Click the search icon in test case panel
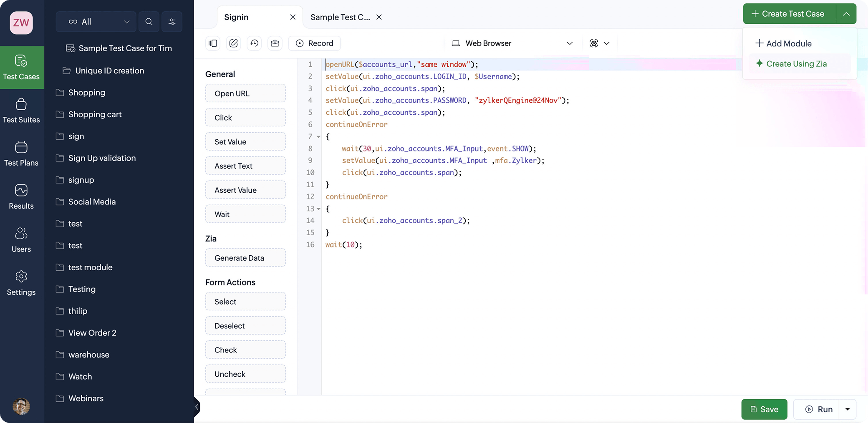 pos(149,22)
